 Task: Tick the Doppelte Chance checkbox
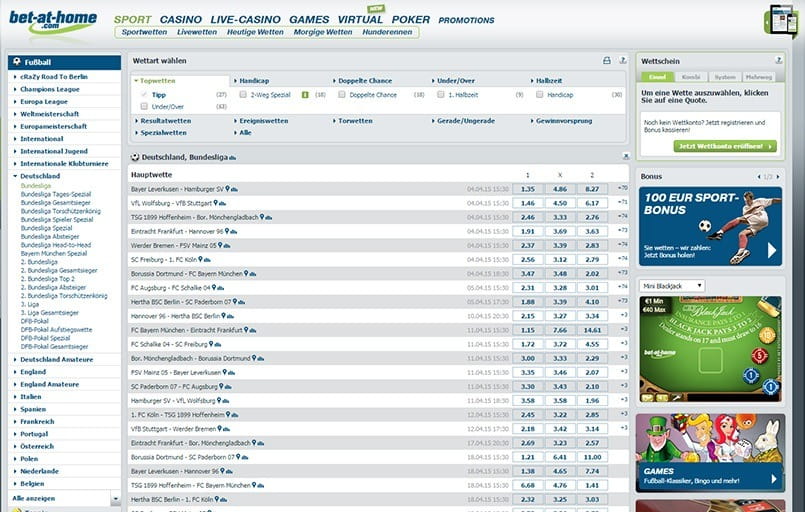(341, 94)
